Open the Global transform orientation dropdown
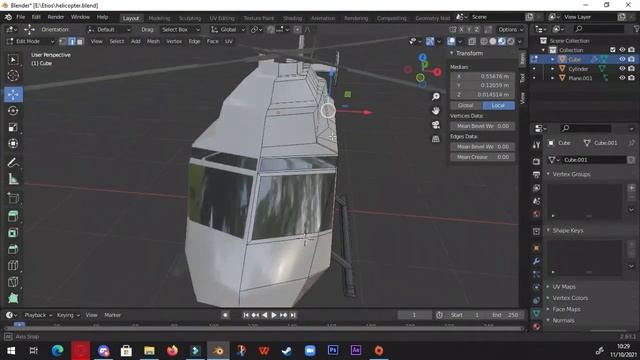This screenshot has height=360, width=640. 228,29
